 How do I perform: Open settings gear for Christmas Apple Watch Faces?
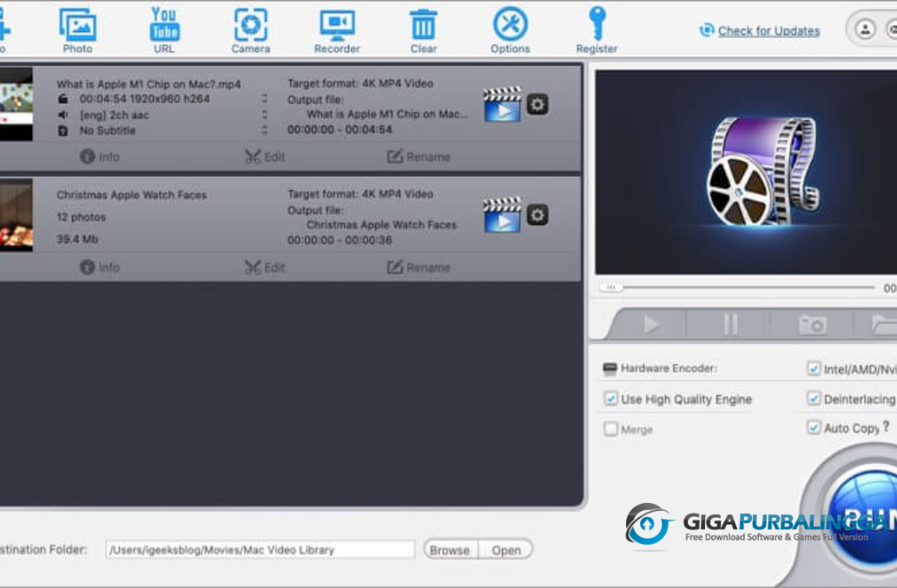pos(537,215)
